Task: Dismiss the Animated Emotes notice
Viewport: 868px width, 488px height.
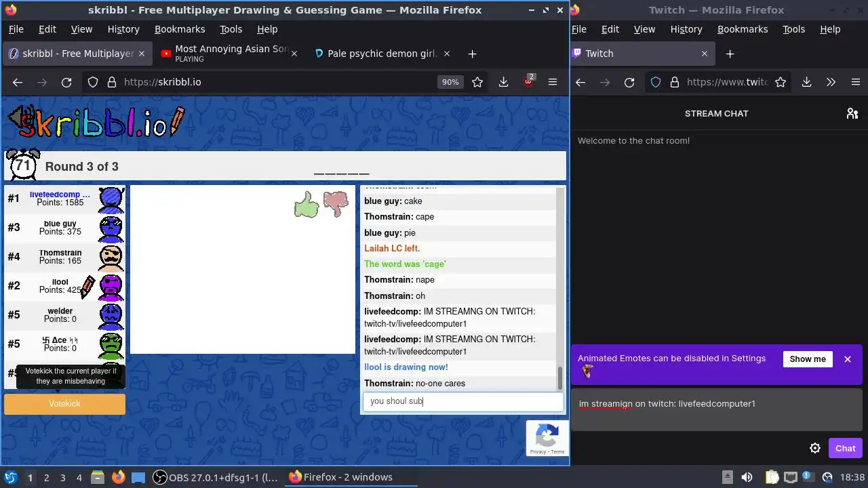Action: click(x=847, y=359)
